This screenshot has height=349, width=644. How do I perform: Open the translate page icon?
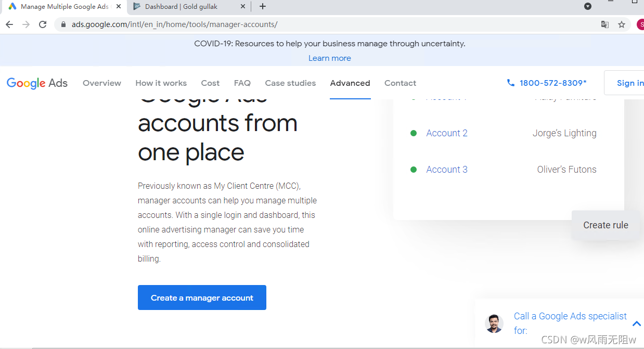click(605, 24)
